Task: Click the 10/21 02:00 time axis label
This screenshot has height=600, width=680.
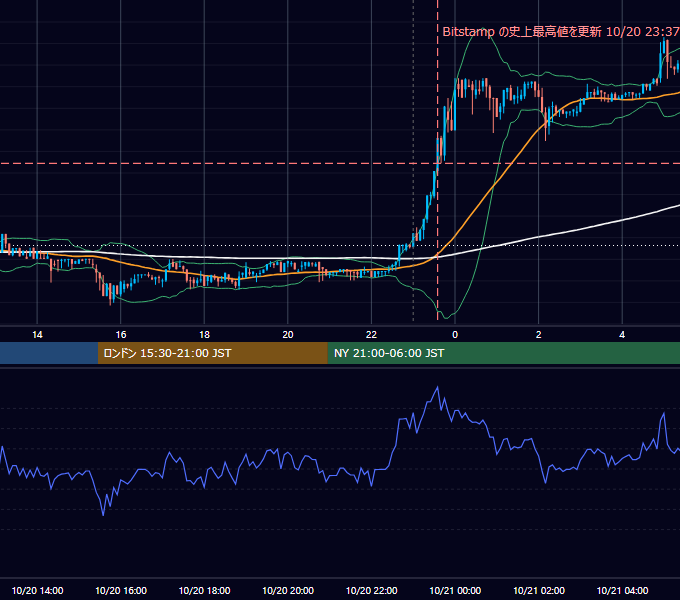Action: point(539,590)
